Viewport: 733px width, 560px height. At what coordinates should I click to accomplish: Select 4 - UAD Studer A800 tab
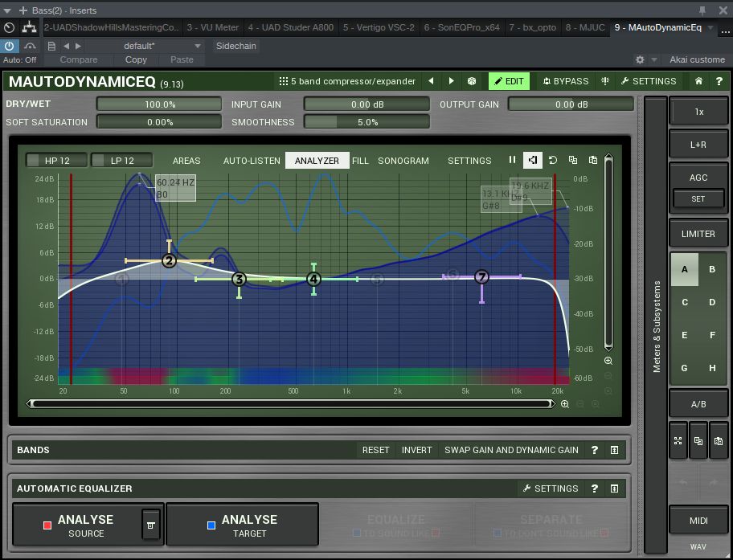[291, 27]
